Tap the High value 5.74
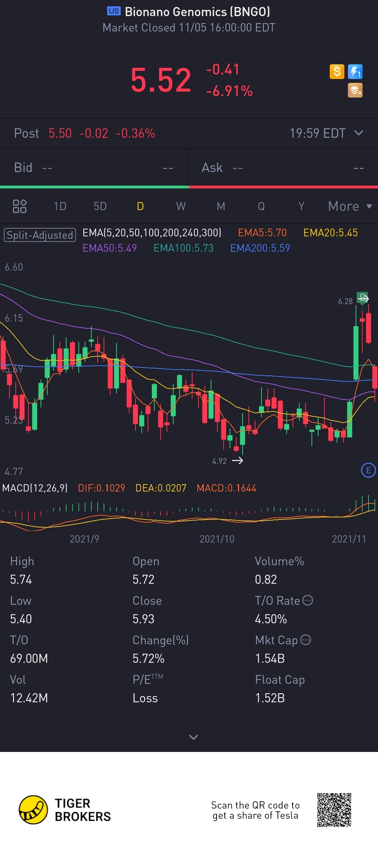The width and height of the screenshot is (378, 868). point(21,579)
